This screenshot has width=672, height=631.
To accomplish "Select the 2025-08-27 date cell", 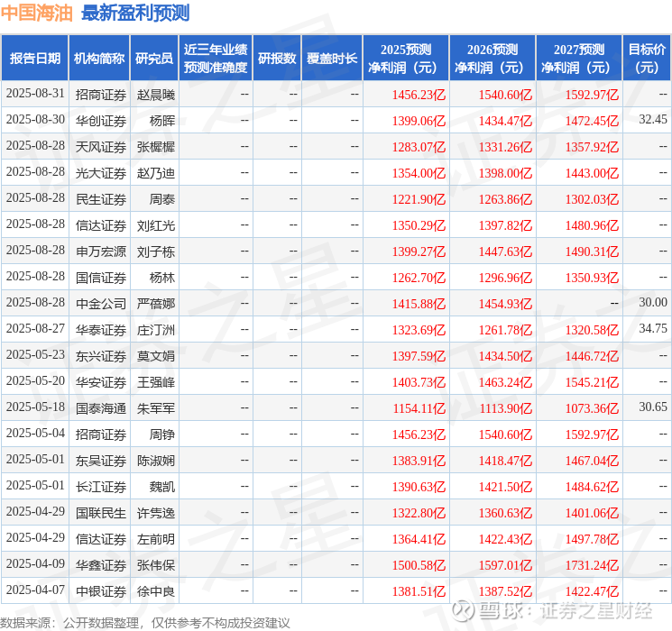I will click(35, 329).
